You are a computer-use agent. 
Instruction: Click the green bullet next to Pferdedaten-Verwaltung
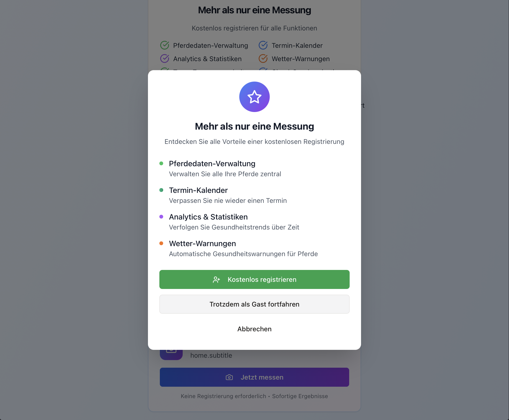161,164
